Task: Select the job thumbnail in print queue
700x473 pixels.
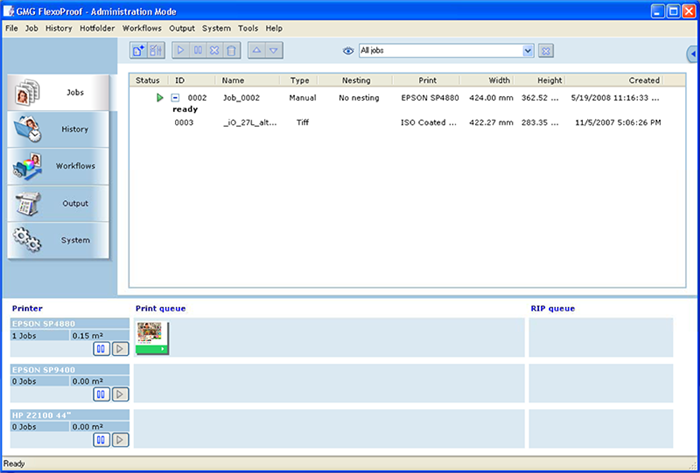Action: 153,338
